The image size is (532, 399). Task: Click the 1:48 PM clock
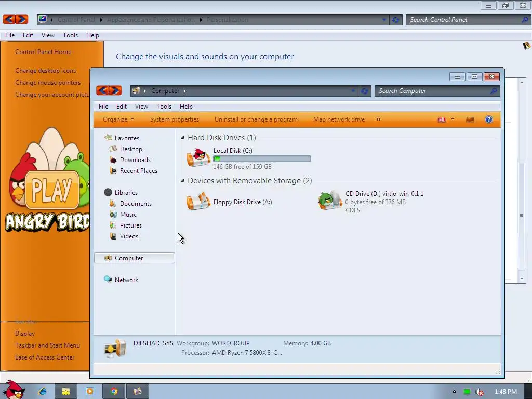click(506, 392)
